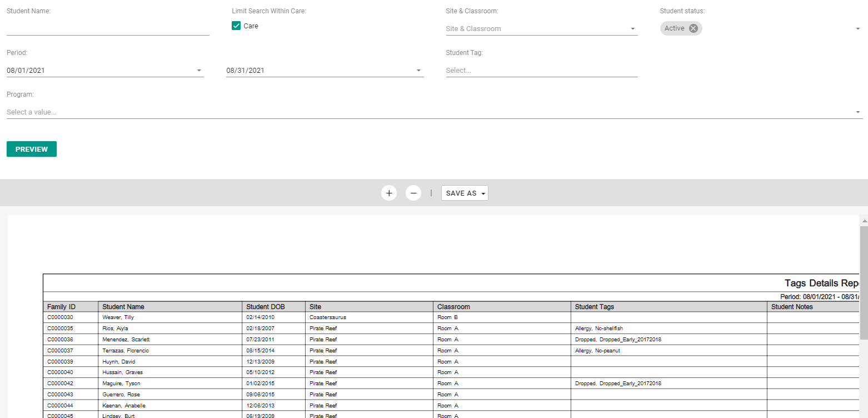
Task: Zoom in report with plus icon
Action: [389, 193]
